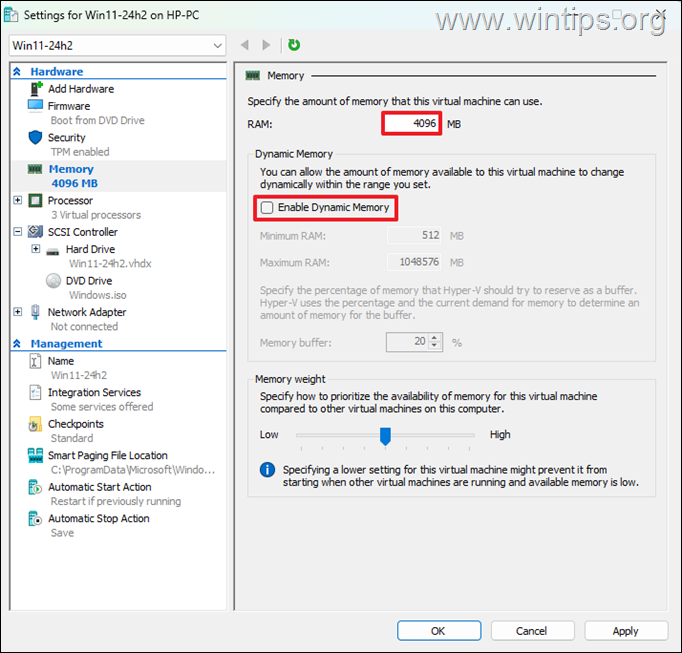The width and height of the screenshot is (682, 653).
Task: Click the Memory weight slider thumb
Action: [x=385, y=436]
